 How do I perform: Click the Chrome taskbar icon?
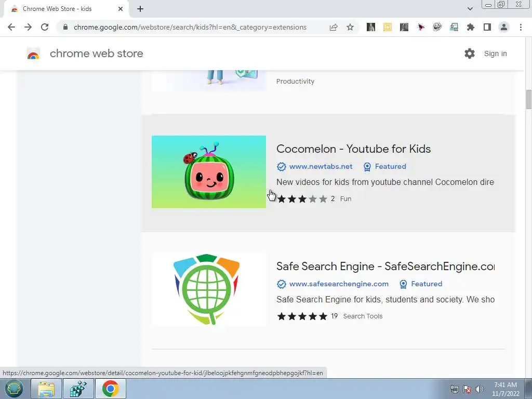(111, 389)
